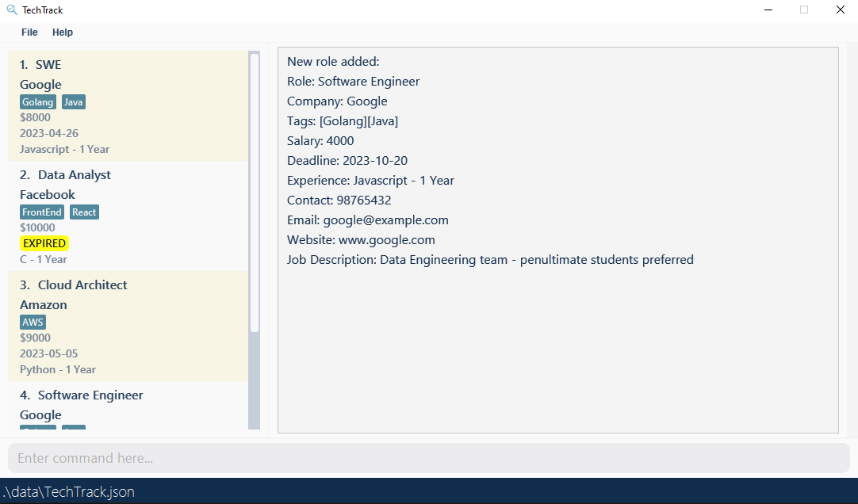
Task: Open the Help menu
Action: coord(63,32)
